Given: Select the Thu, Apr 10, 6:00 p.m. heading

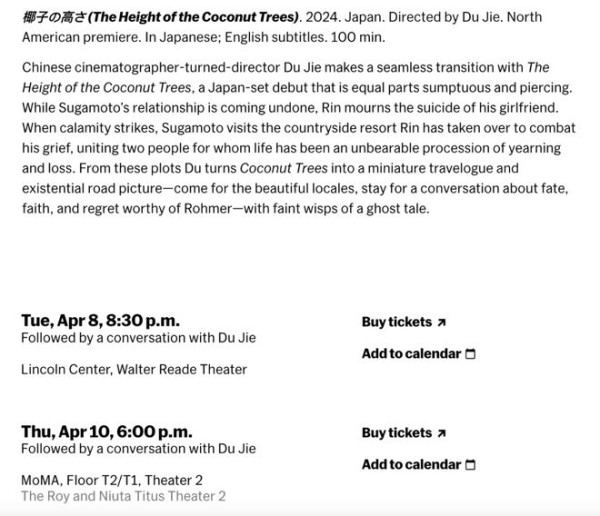Looking at the screenshot, I should tap(106, 431).
